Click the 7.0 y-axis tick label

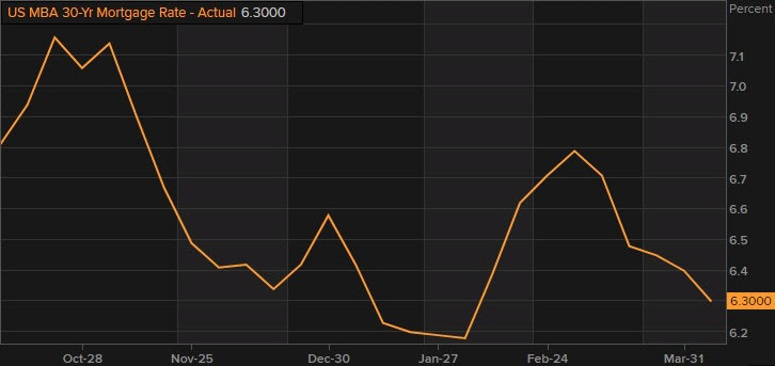pyautogui.click(x=737, y=87)
